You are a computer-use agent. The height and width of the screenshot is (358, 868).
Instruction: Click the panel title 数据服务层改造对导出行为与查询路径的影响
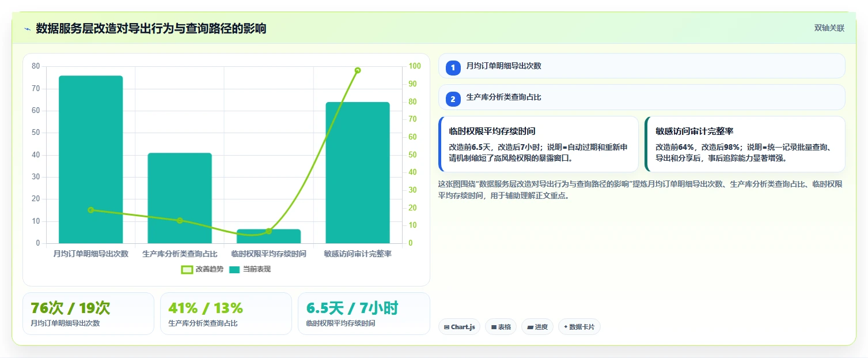151,28
